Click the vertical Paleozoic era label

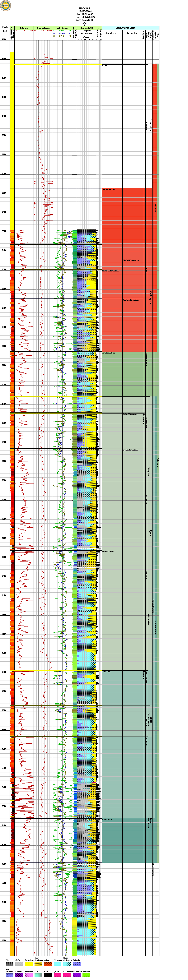pyautogui.click(x=157, y=462)
